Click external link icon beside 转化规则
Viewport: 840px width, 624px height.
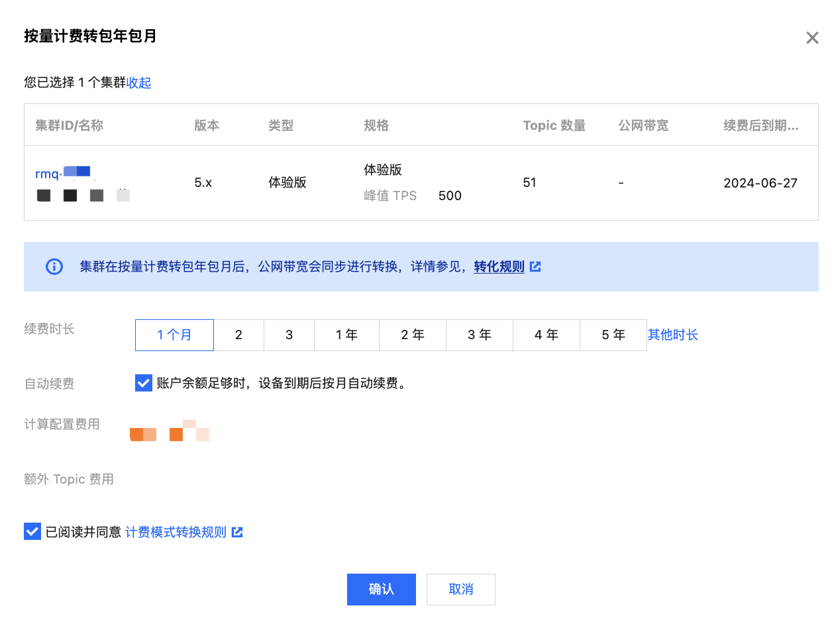[535, 267]
